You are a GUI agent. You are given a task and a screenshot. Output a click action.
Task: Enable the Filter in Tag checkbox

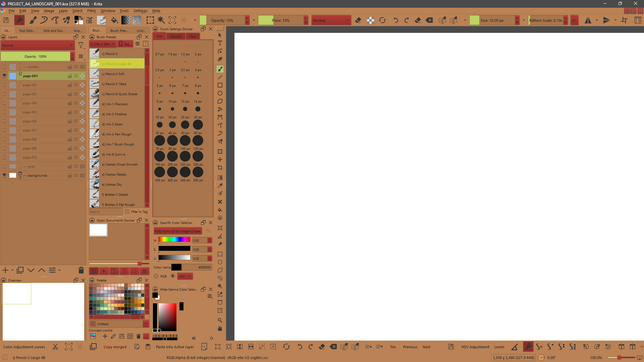[127, 212]
